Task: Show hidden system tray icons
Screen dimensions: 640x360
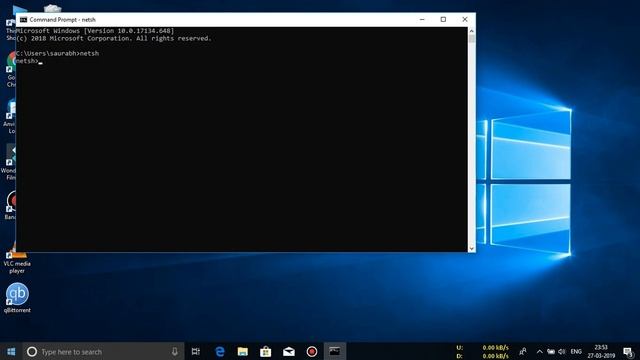Action: coord(539,351)
